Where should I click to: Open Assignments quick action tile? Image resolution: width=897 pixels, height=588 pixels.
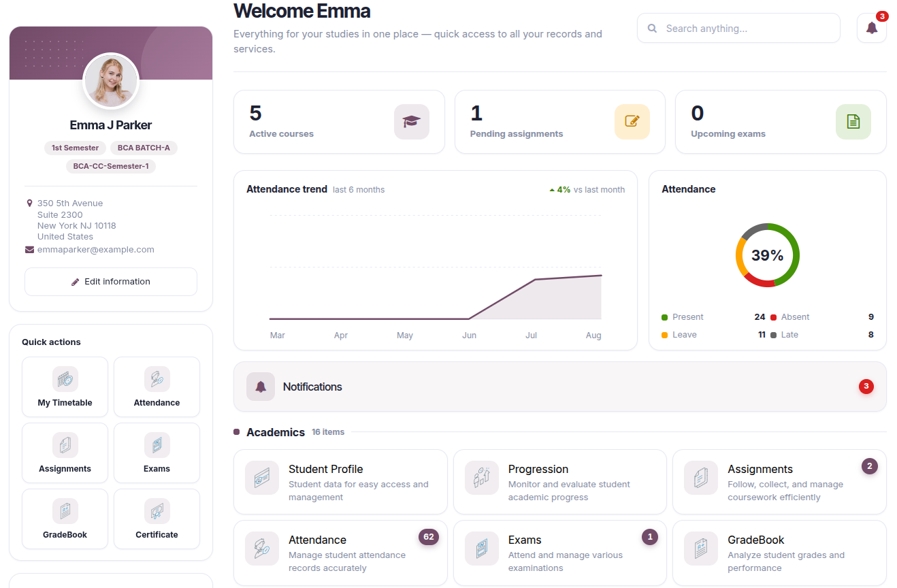65,453
